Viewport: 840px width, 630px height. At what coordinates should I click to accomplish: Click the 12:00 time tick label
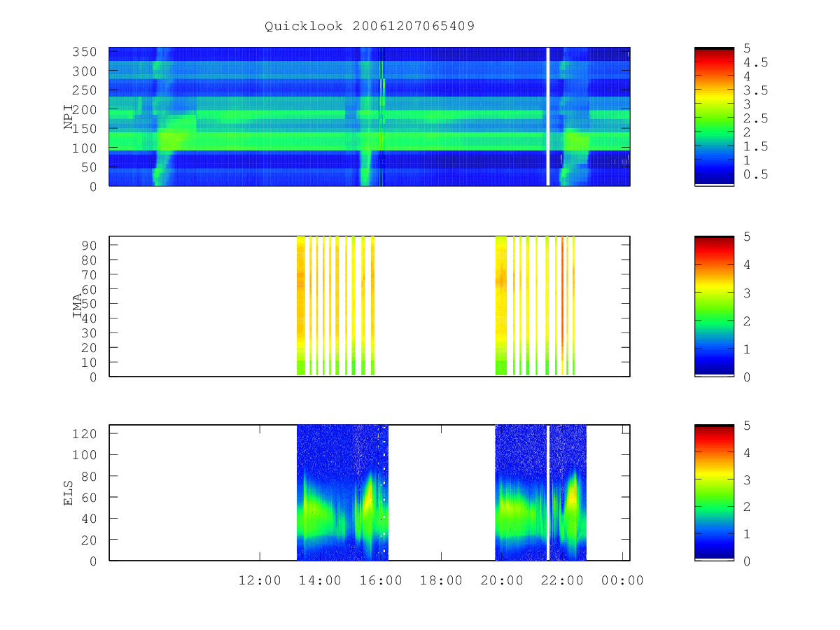point(260,580)
